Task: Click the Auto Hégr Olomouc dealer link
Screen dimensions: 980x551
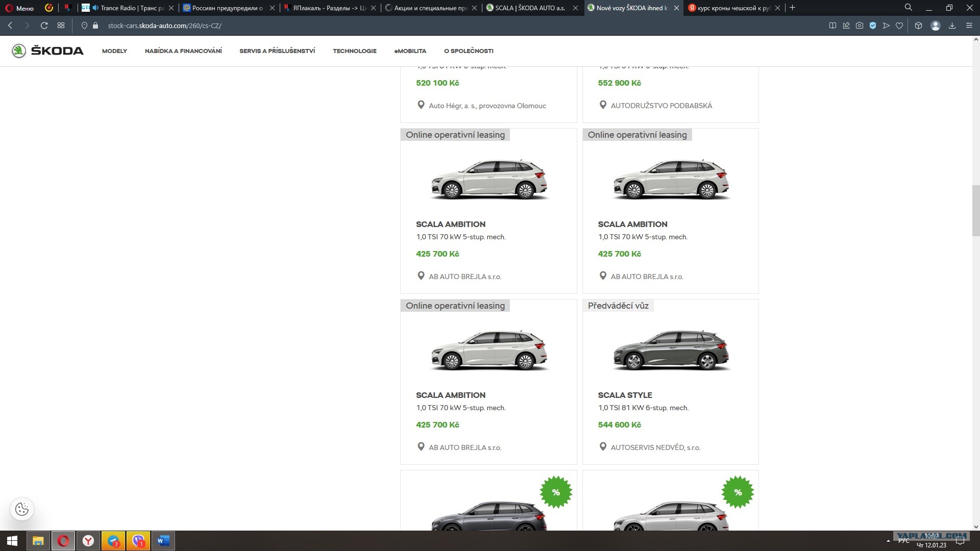Action: coord(487,106)
